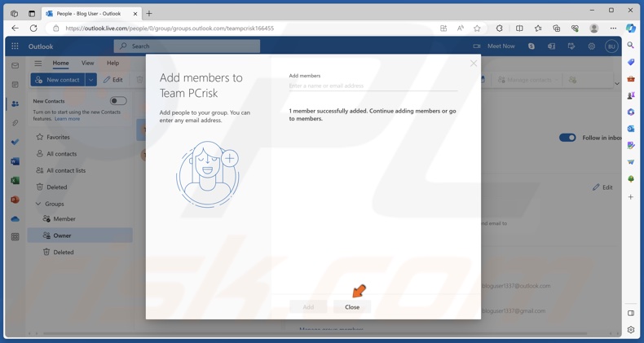This screenshot has width=644, height=343.
Task: Open browser Settings and more menu
Action: (613, 29)
